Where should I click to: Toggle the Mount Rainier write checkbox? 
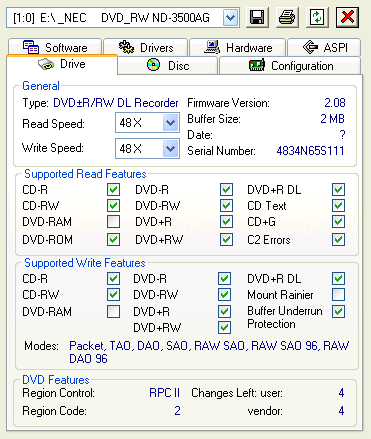(338, 294)
